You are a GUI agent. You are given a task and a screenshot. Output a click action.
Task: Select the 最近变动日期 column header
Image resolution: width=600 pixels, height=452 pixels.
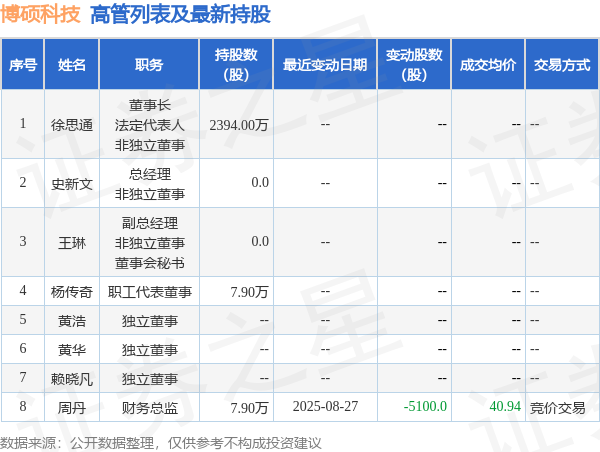(325, 64)
